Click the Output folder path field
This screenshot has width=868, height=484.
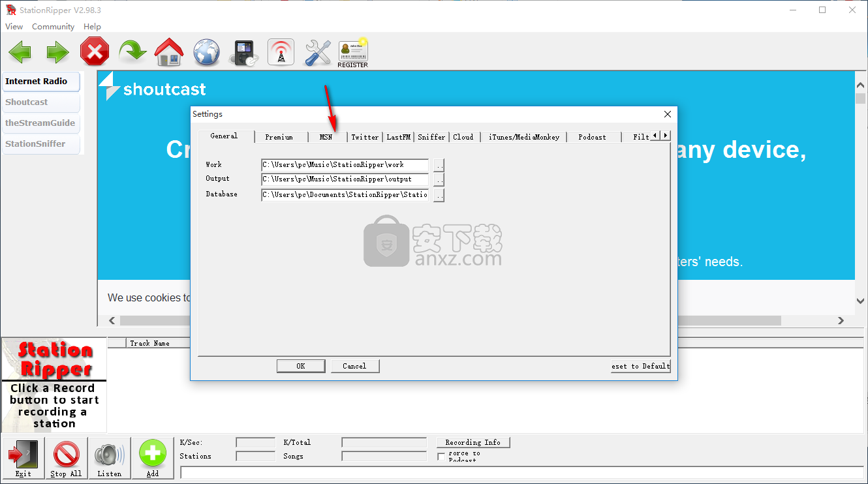pos(345,179)
